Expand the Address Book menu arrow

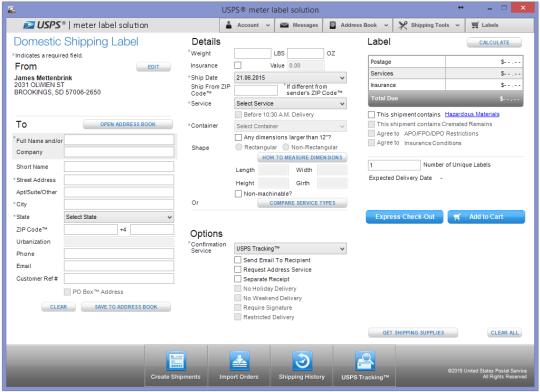[x=386, y=25]
